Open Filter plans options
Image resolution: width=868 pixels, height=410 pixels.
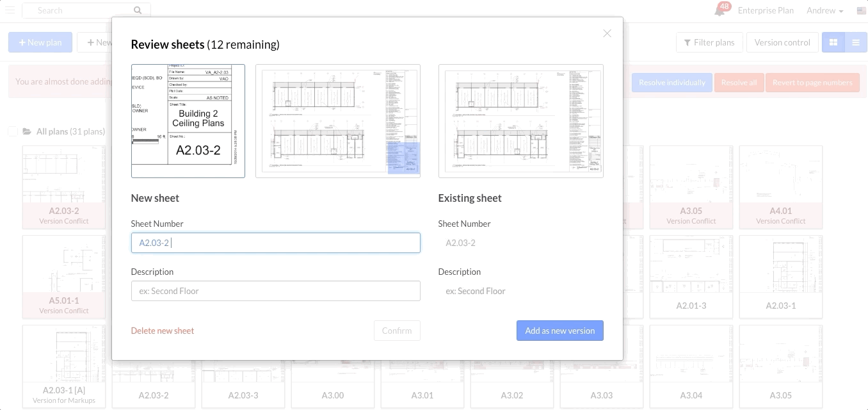click(x=709, y=42)
